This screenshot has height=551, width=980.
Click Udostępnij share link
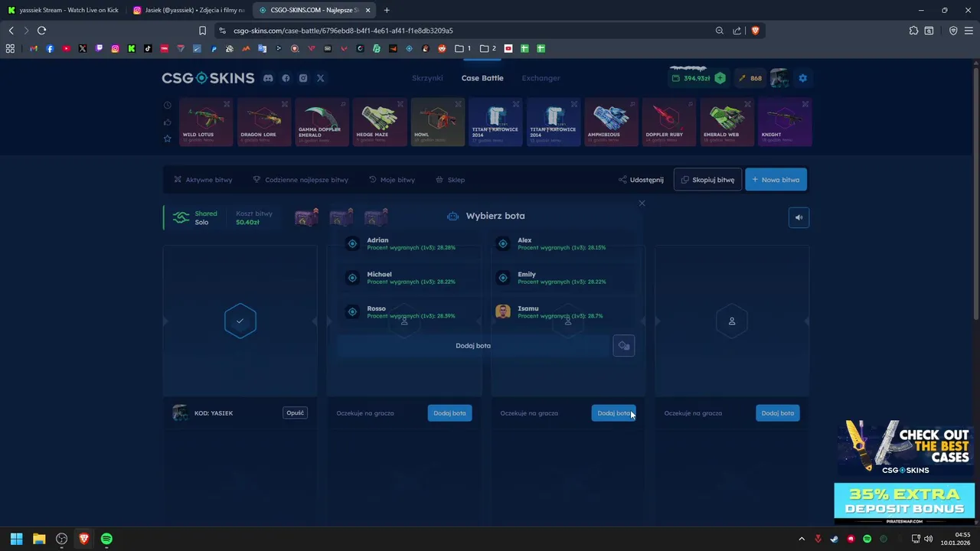pyautogui.click(x=641, y=180)
